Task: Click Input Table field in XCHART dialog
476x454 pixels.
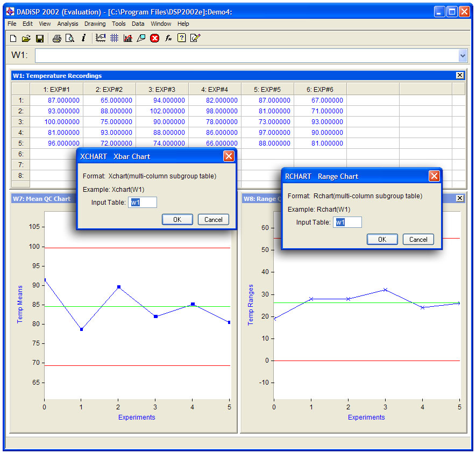Action: coord(143,202)
